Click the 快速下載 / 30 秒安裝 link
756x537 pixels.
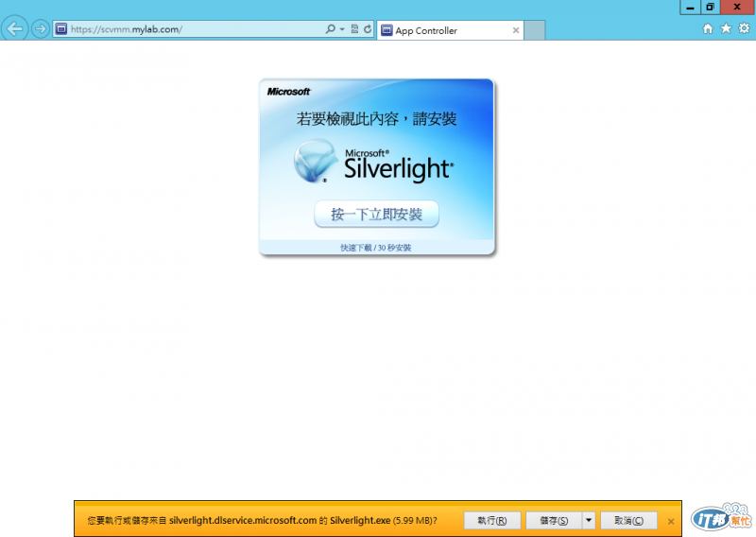[375, 248]
